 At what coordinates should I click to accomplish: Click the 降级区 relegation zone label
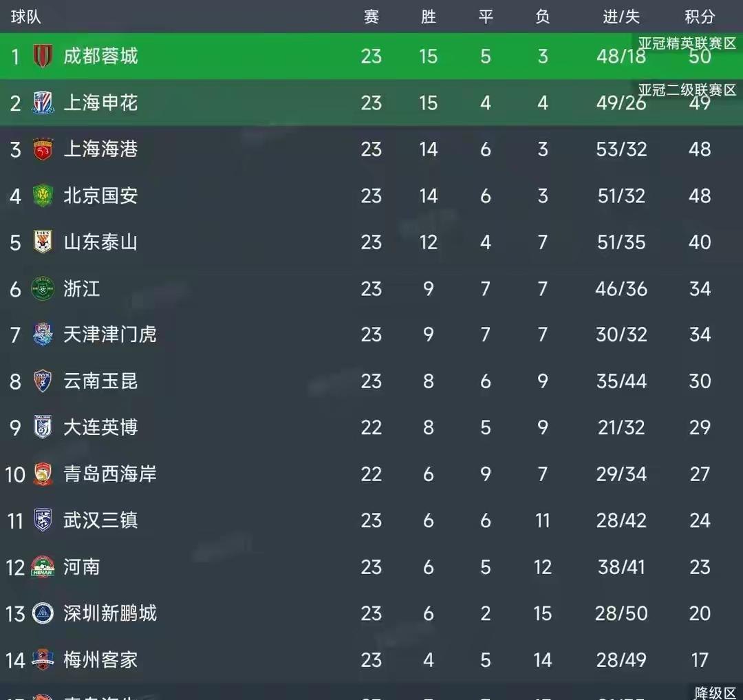tap(715, 692)
